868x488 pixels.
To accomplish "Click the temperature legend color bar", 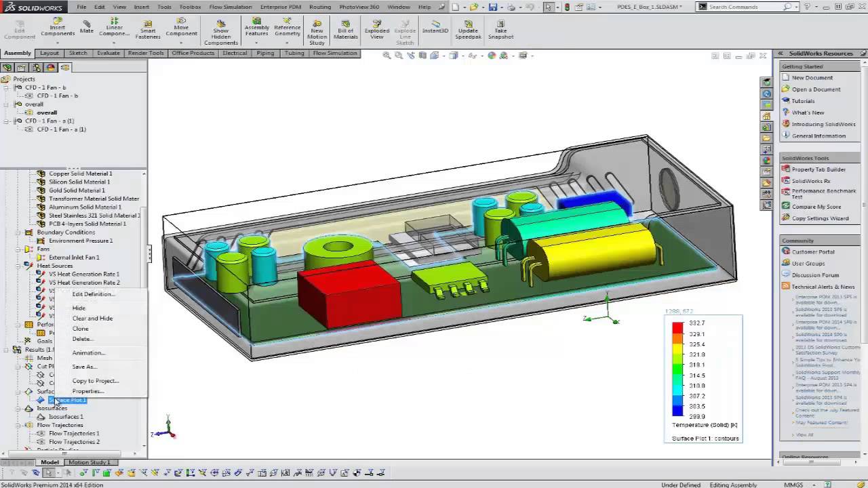I will tap(677, 369).
